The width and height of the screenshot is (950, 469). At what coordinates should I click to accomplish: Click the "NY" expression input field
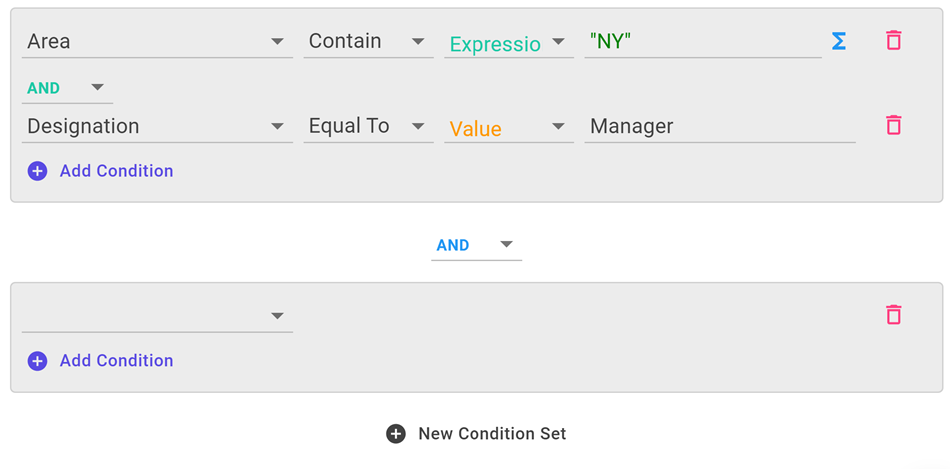tap(702, 42)
